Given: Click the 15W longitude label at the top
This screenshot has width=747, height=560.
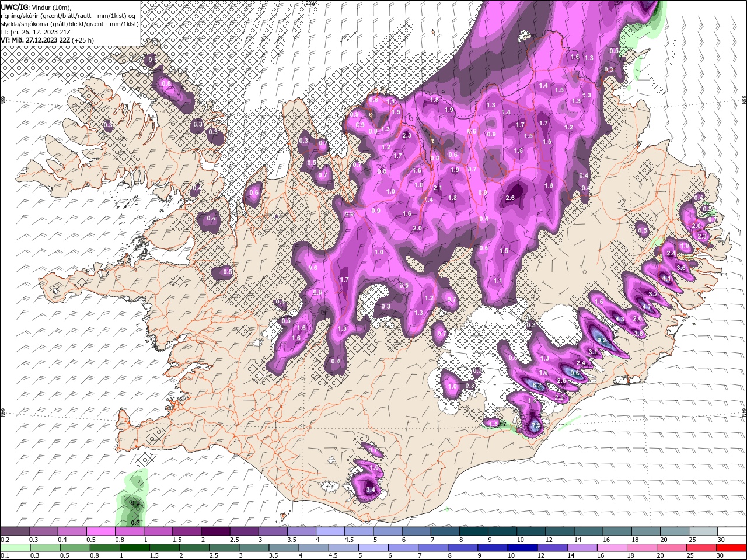Looking at the screenshot, I should point(619,3).
